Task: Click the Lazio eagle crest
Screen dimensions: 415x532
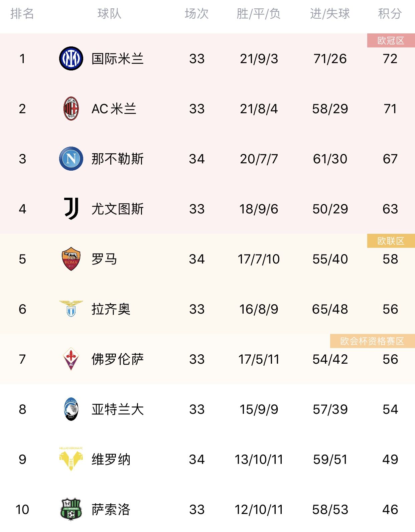Action: 71,309
